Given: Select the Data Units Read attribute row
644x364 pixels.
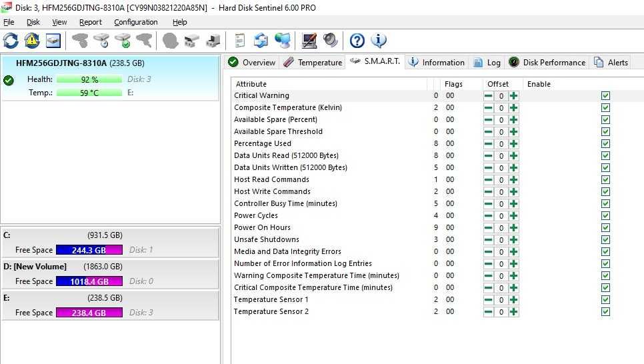Looking at the screenshot, I should 437,156.
